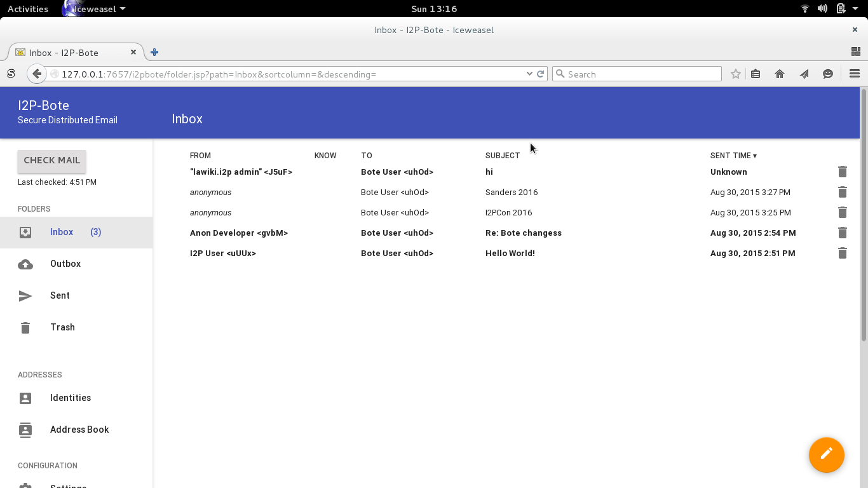Viewport: 868px width, 488px height.
Task: Sort messages by SENT TIME column
Action: pos(733,156)
